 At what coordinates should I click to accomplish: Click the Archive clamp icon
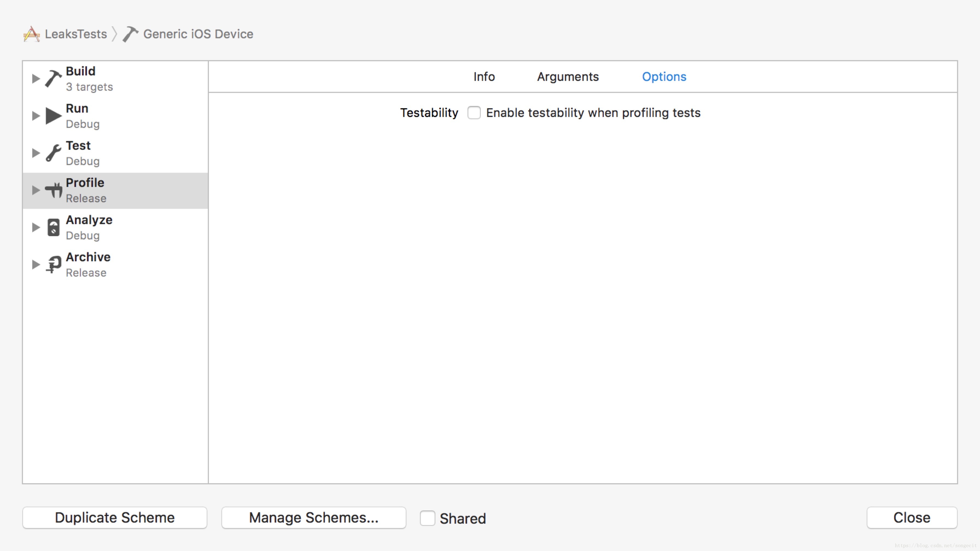pos(53,264)
